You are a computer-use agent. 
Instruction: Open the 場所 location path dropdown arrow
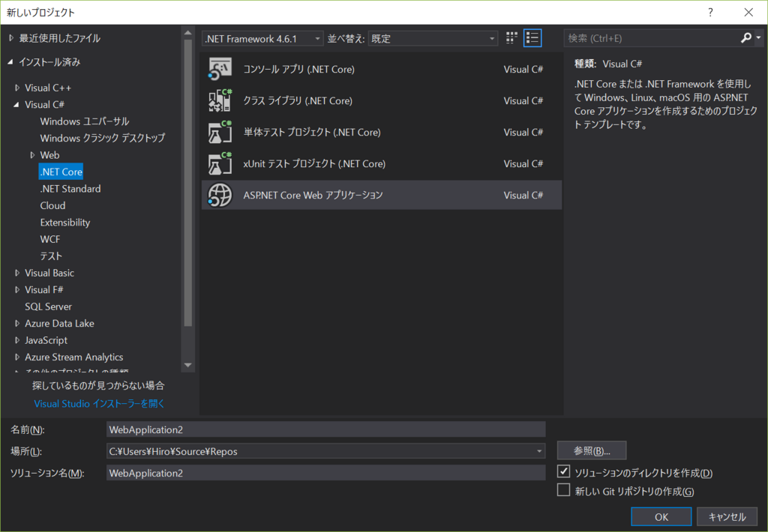point(538,451)
